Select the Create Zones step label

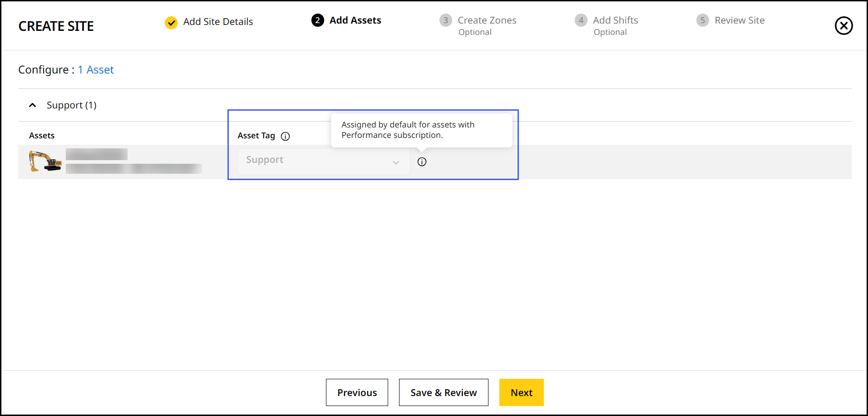(487, 20)
